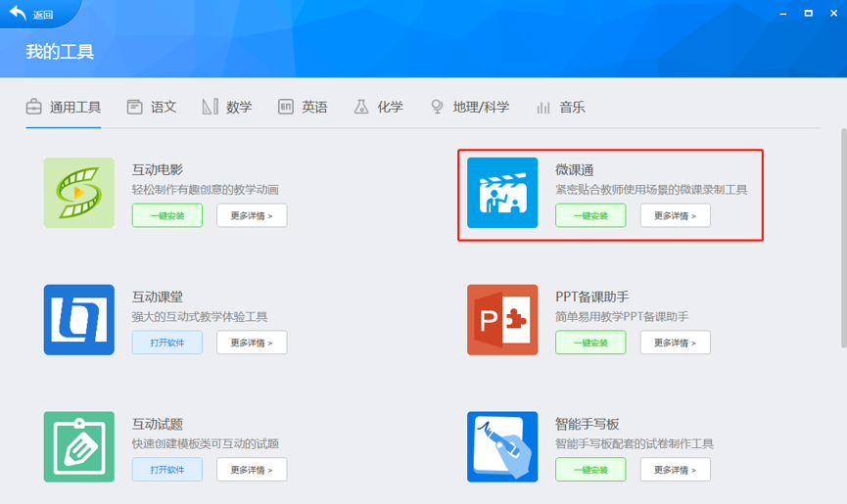Open the 智能手写板 handwriting icon
The width and height of the screenshot is (847, 504).
point(502,447)
